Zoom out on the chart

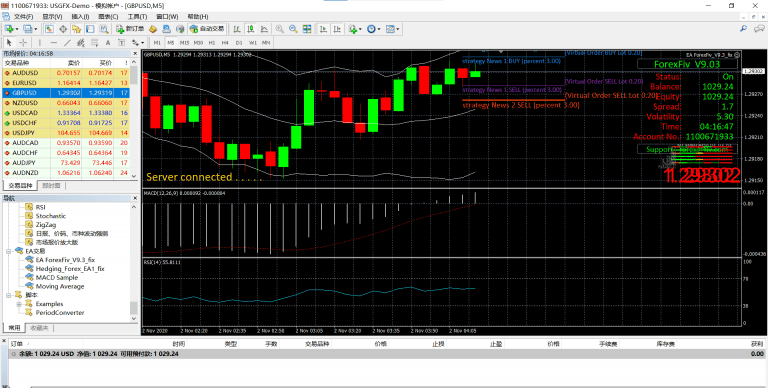coord(293,29)
